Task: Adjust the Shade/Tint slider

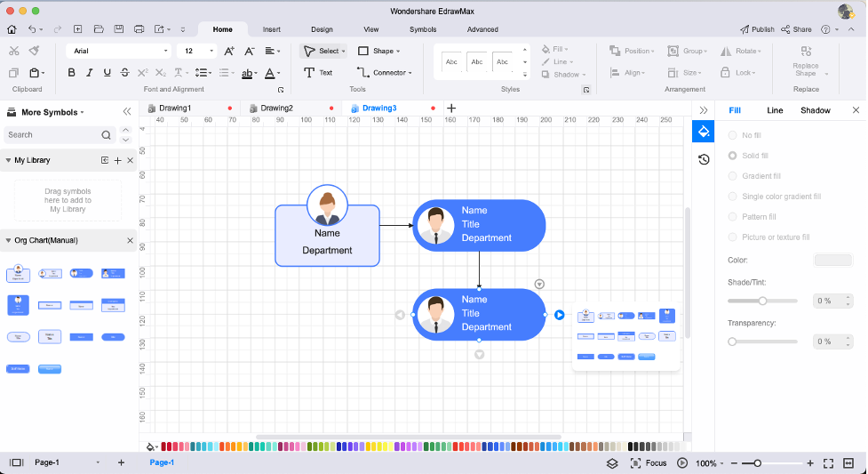Action: coord(762,301)
